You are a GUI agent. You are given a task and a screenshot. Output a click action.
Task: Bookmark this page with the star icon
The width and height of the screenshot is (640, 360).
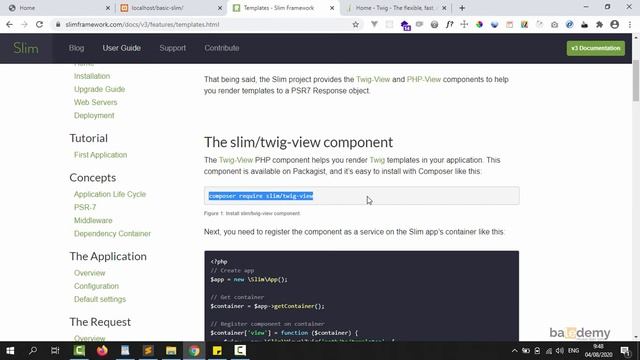[x=356, y=24]
